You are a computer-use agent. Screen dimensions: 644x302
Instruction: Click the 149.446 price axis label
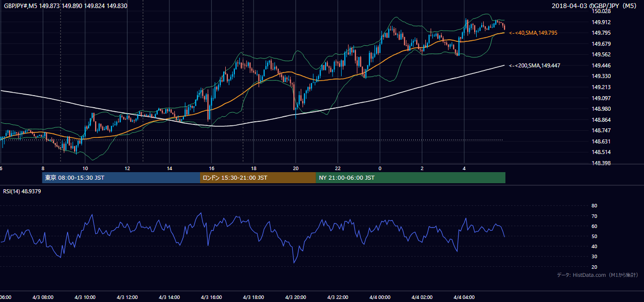click(x=601, y=65)
